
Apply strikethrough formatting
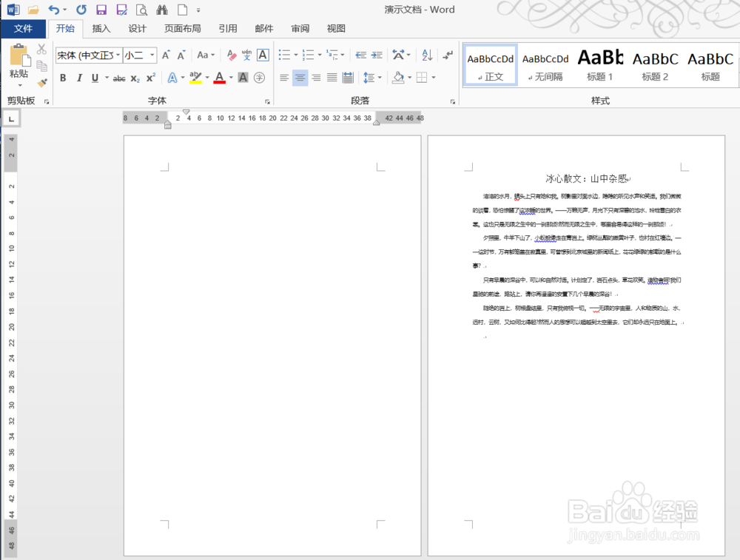(118, 78)
